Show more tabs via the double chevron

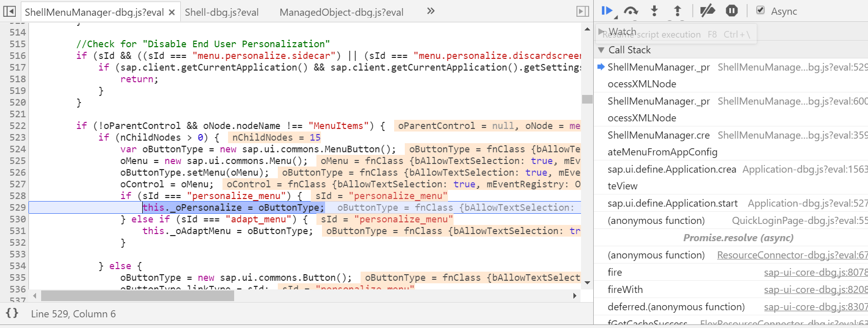431,11
